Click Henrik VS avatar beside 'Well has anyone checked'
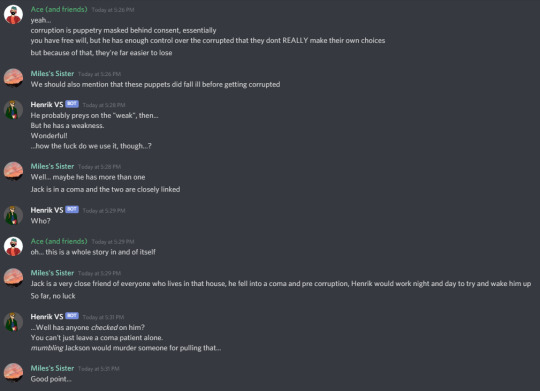540x391 pixels. pyautogui.click(x=13, y=322)
